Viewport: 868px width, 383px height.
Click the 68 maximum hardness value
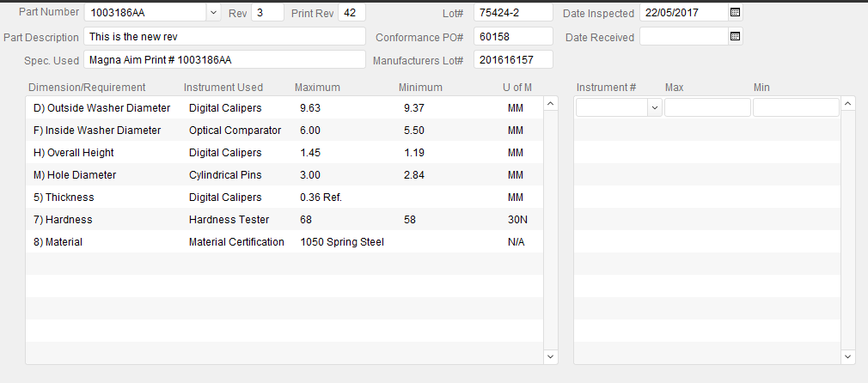[306, 219]
